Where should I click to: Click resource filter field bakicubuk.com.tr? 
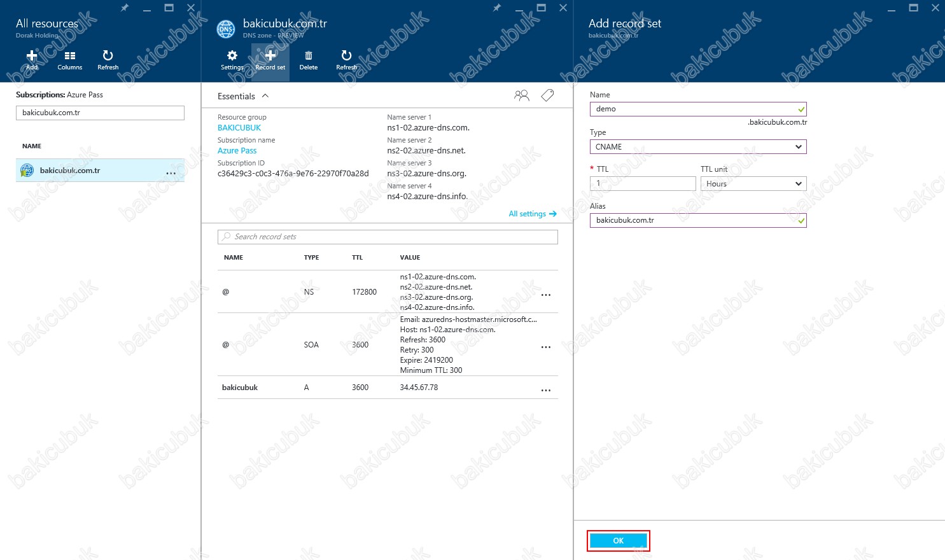point(100,113)
